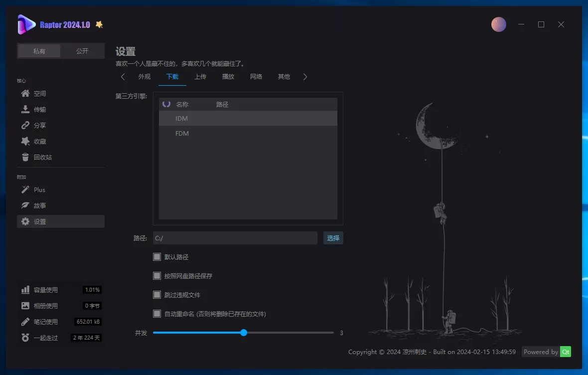Image resolution: width=588 pixels, height=375 pixels.
Task: Expand more settings with the right chevron
Action: pos(305,77)
